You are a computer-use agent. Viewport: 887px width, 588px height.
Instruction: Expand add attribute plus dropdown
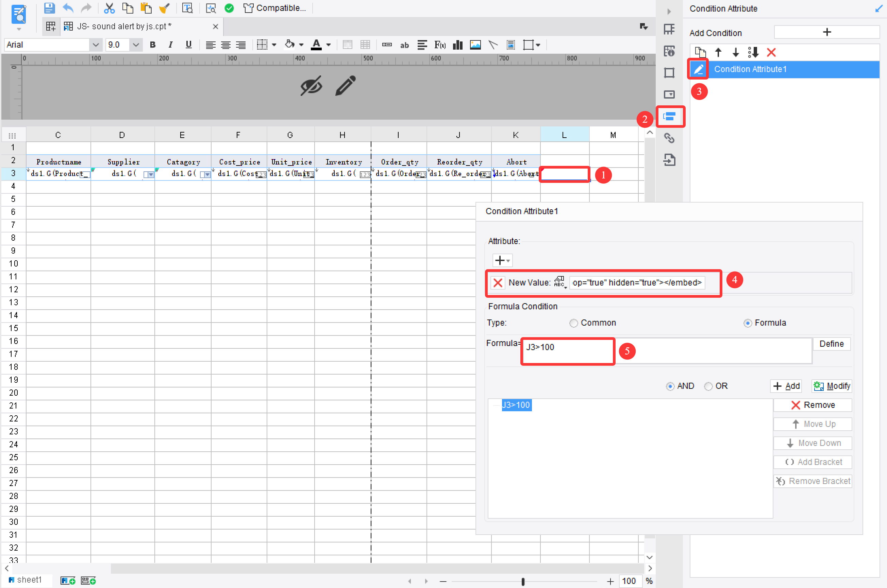(502, 260)
